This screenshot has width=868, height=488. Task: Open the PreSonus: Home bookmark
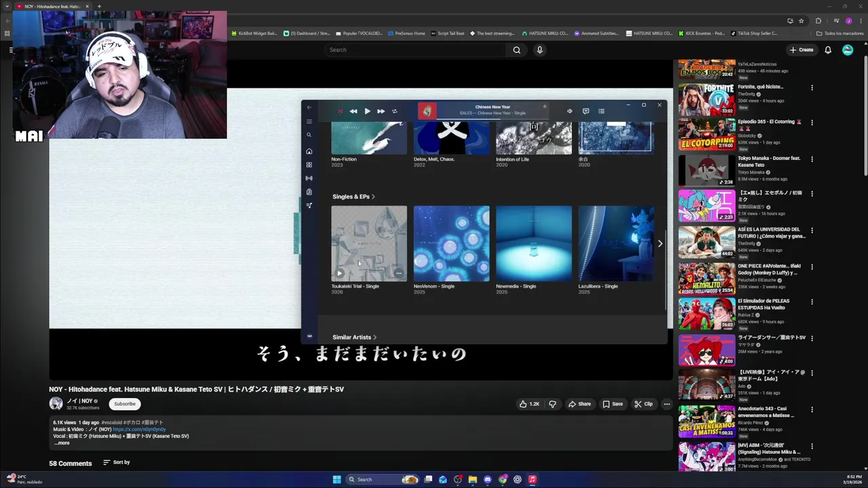pyautogui.click(x=406, y=33)
